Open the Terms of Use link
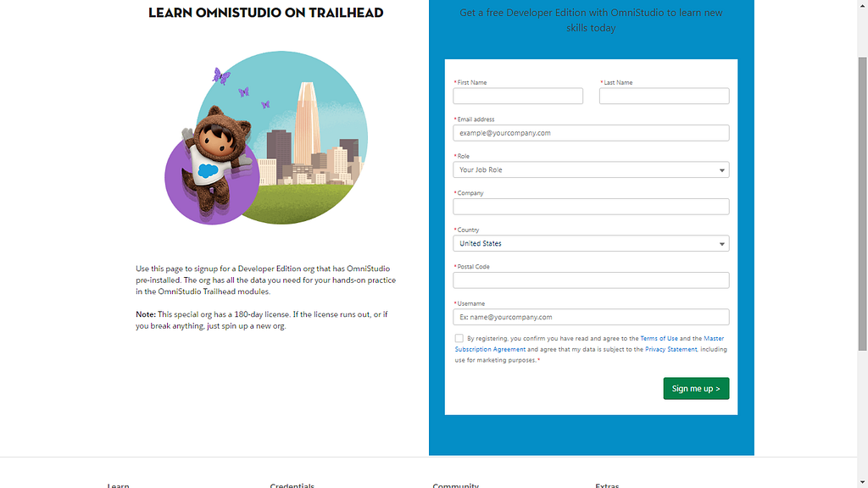The image size is (868, 488). click(x=659, y=338)
